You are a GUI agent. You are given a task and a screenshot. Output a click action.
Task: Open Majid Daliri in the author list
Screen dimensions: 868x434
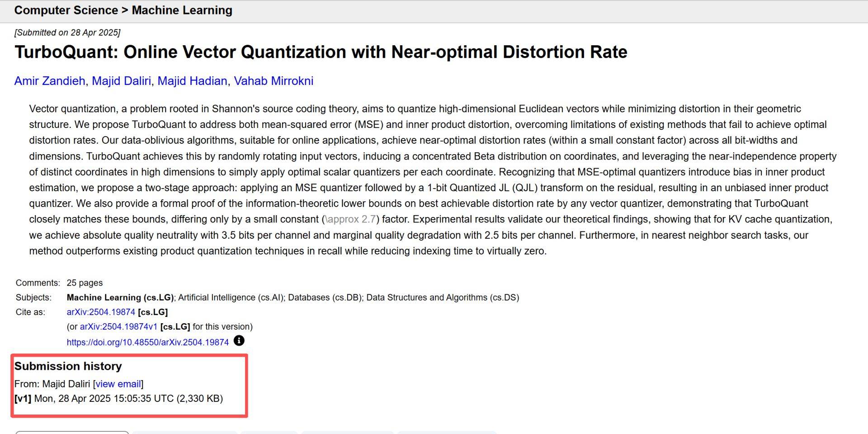tap(121, 81)
